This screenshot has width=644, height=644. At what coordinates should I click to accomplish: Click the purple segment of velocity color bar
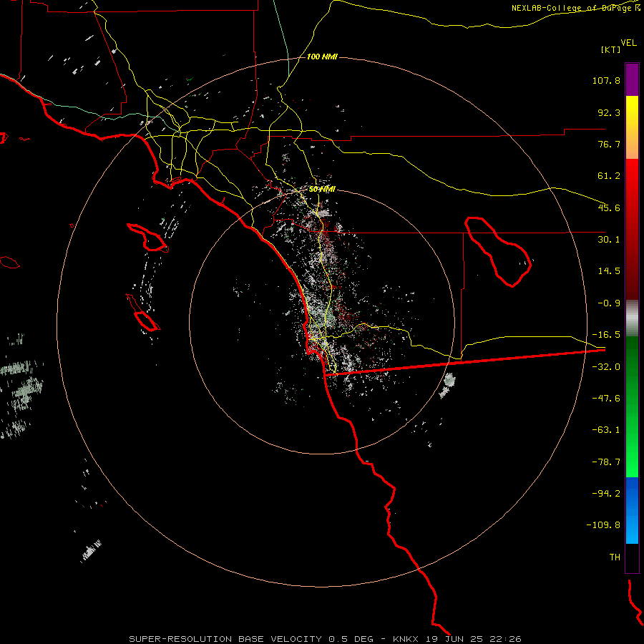pos(632,79)
